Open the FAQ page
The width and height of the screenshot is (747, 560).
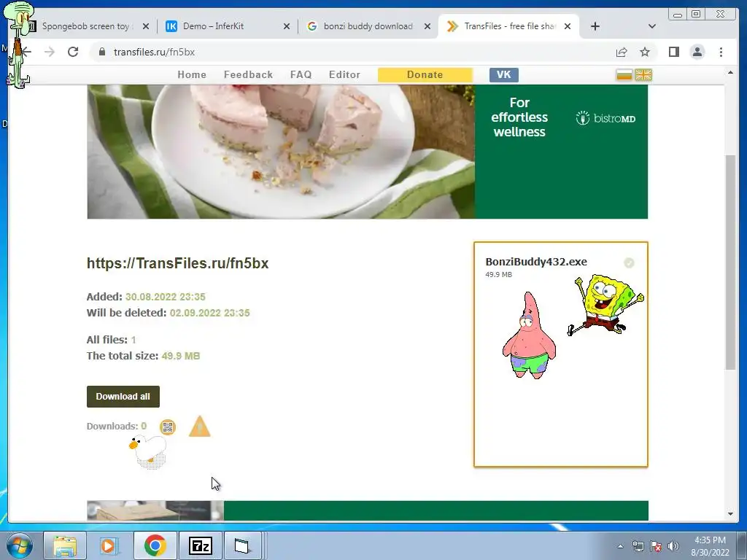[x=301, y=75]
